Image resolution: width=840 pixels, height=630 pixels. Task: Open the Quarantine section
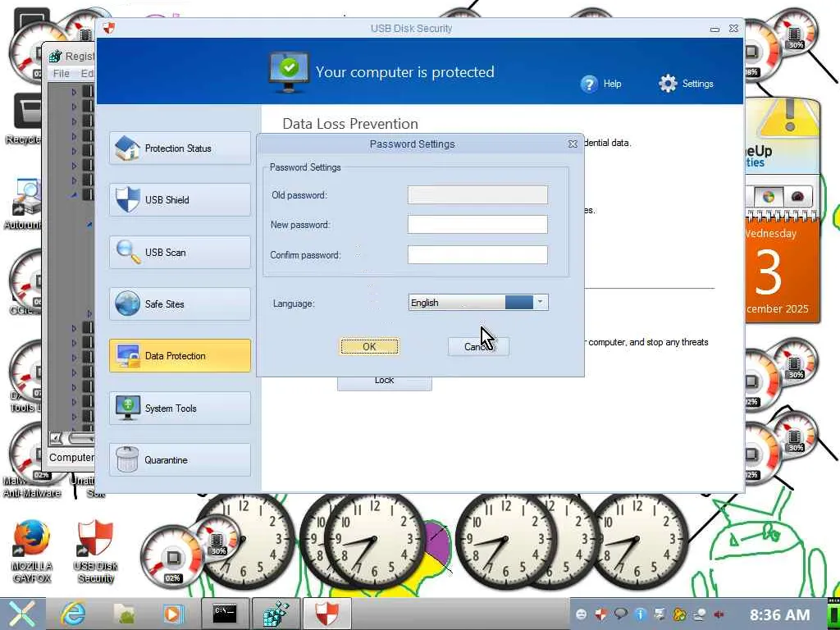(x=180, y=459)
